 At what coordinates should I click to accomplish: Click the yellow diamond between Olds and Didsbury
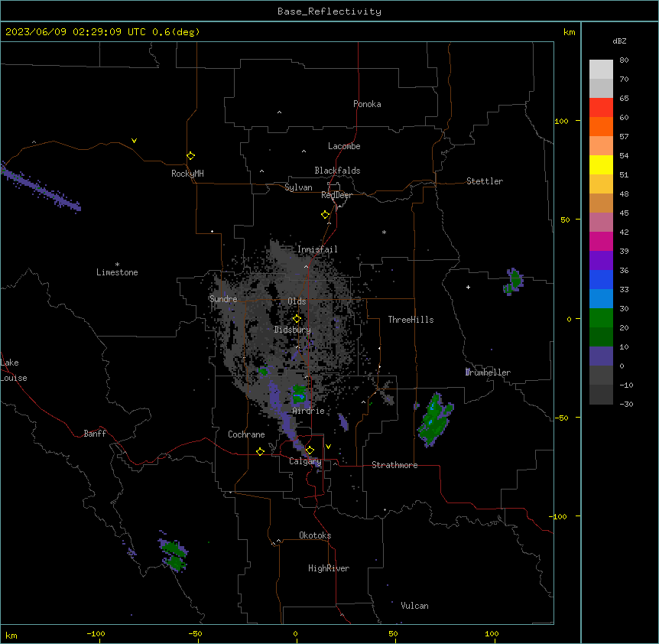click(297, 319)
